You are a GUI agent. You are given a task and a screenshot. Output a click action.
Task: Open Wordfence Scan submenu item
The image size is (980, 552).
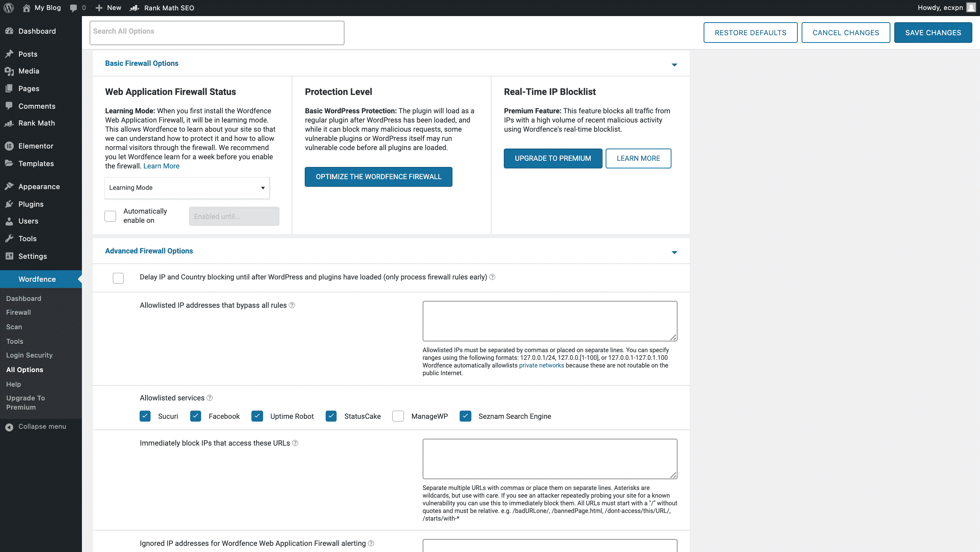click(x=14, y=327)
